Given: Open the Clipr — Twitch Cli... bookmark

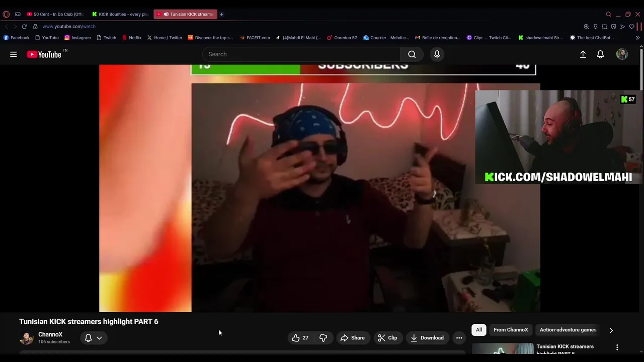Looking at the screenshot, I should [489, 38].
